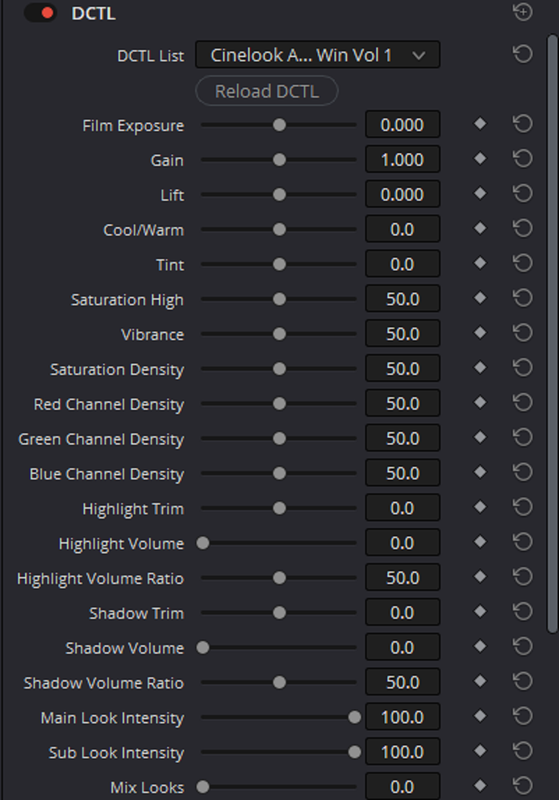This screenshot has height=800, width=559.
Task: Add keyframe for Saturation High
Action: 480,298
